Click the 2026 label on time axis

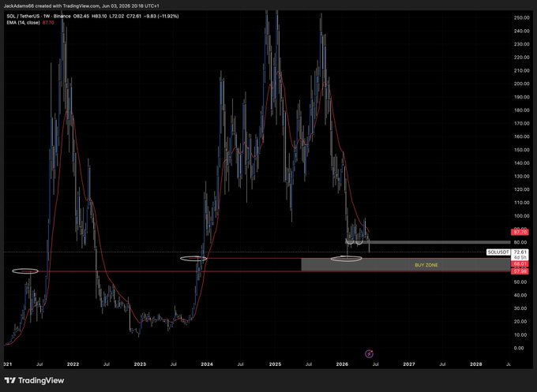[x=342, y=364]
